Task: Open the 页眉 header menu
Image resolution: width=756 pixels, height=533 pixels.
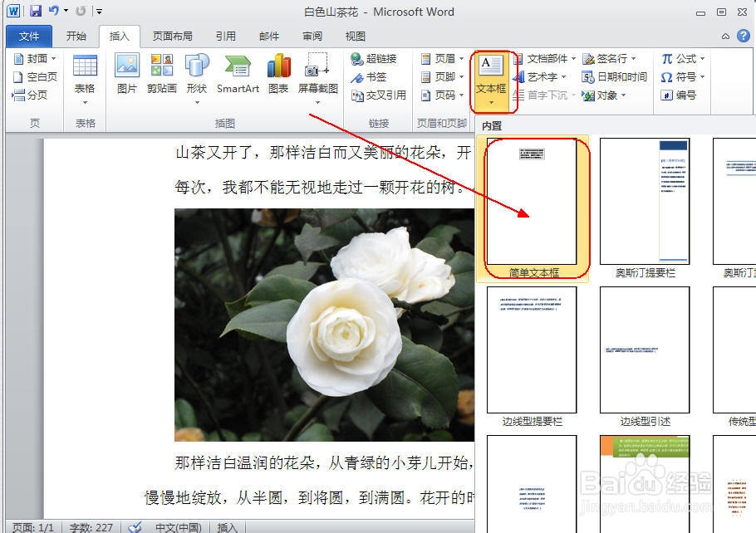Action: point(442,58)
